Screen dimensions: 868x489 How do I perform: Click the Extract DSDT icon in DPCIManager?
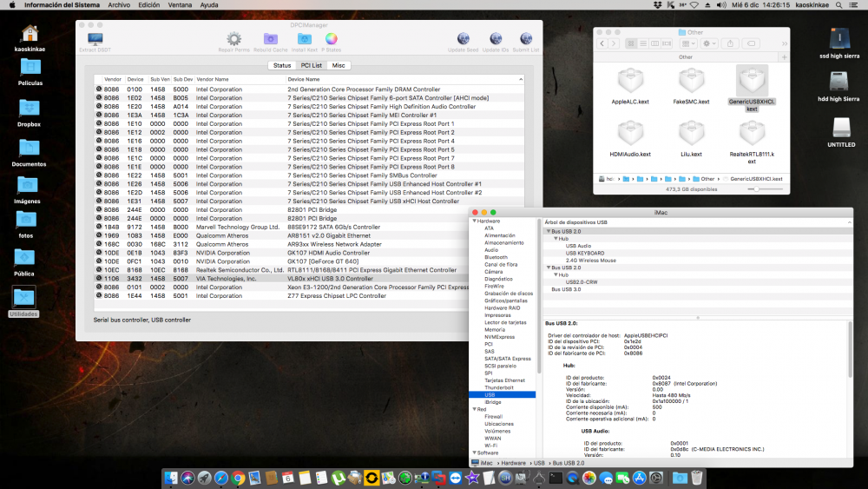95,39
